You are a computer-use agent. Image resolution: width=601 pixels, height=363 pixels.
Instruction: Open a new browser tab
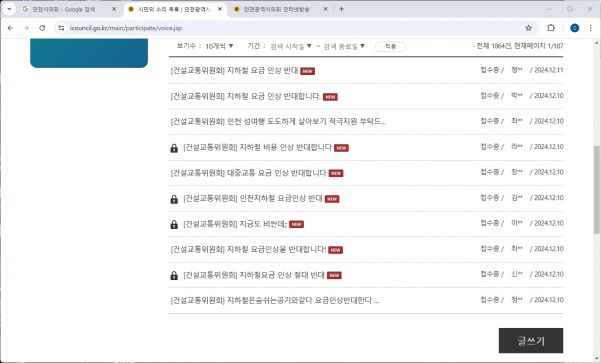point(341,9)
